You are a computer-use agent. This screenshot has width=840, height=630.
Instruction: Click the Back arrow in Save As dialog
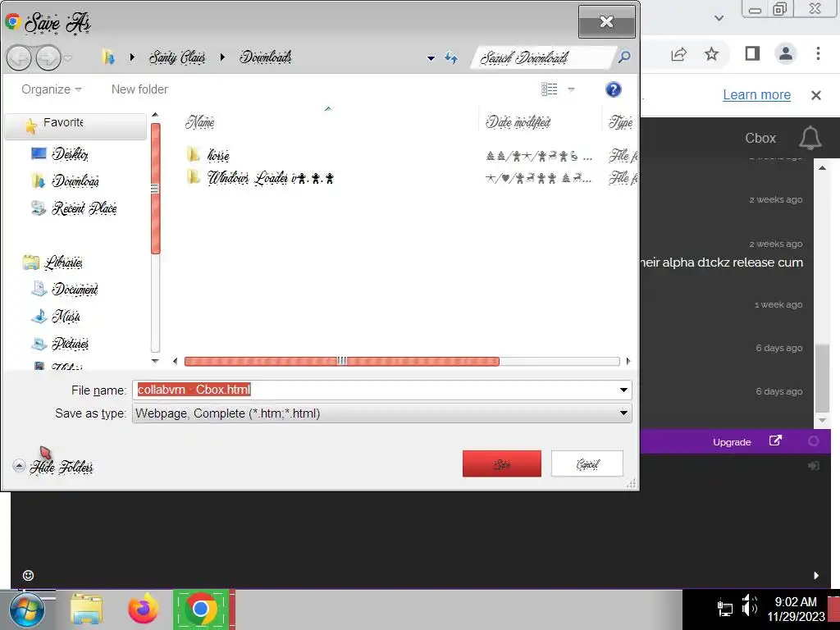pyautogui.click(x=20, y=58)
